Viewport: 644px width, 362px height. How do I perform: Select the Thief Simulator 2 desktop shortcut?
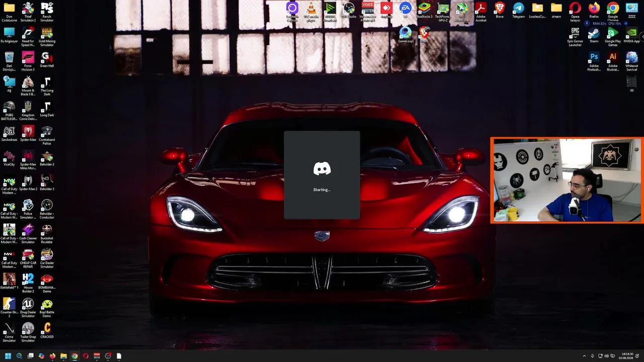(x=28, y=12)
